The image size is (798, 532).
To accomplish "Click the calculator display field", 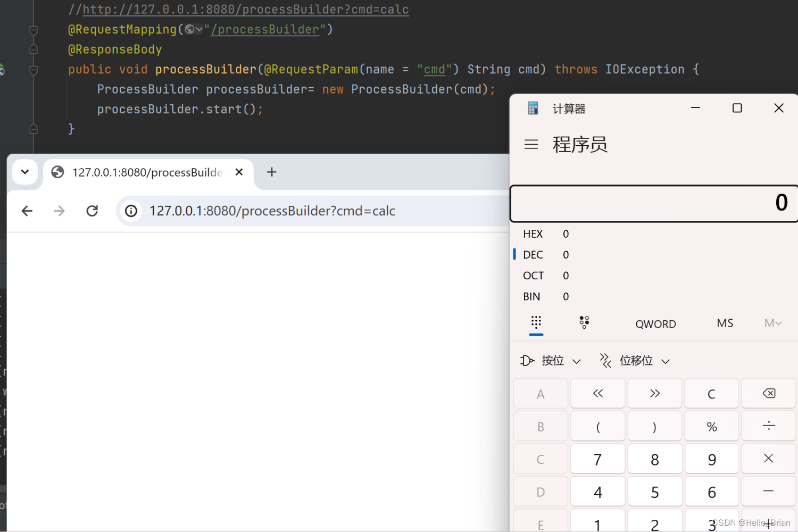I will 654,203.
